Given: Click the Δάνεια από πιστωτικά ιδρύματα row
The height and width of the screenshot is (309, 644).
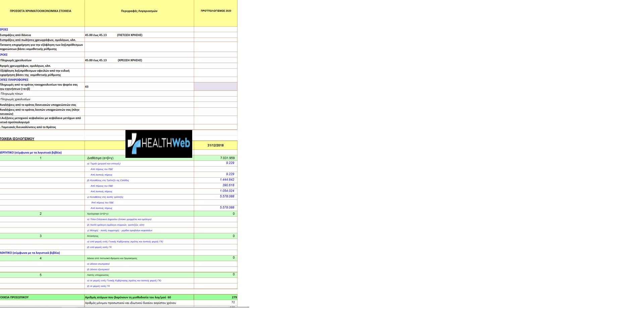Looking at the screenshot, I should point(118,258).
